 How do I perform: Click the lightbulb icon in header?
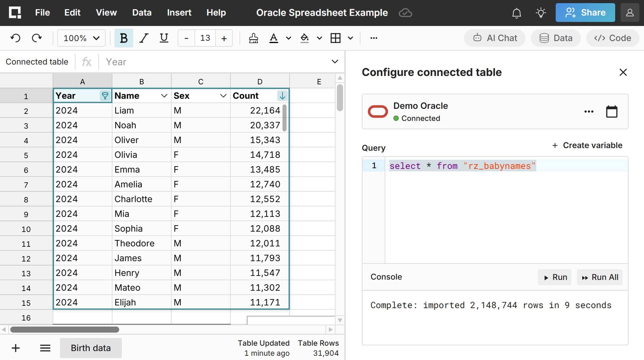click(540, 13)
